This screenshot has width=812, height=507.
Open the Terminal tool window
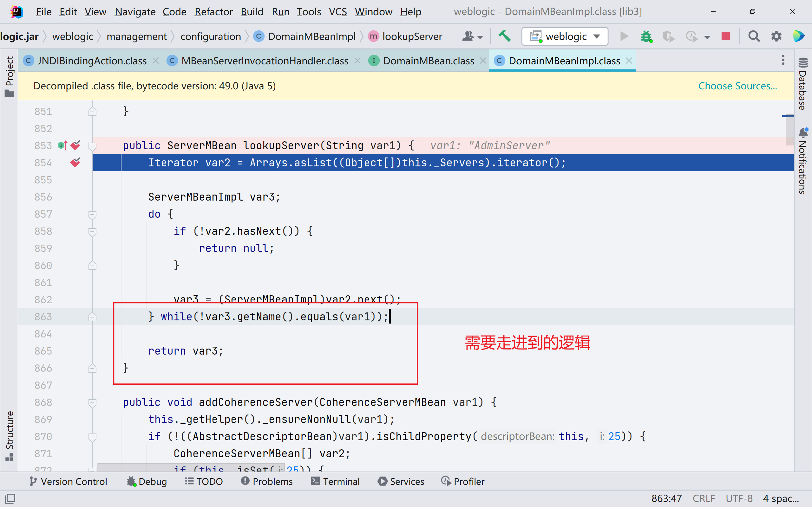point(336,481)
